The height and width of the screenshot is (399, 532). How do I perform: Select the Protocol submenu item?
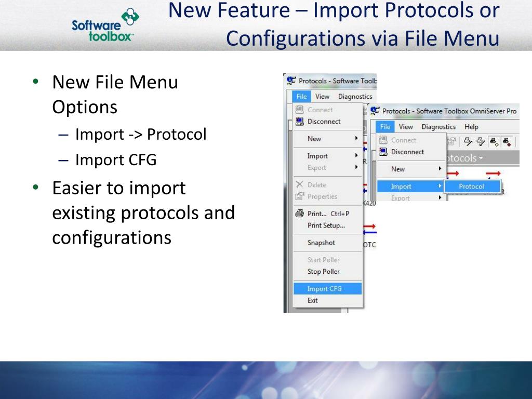click(472, 187)
